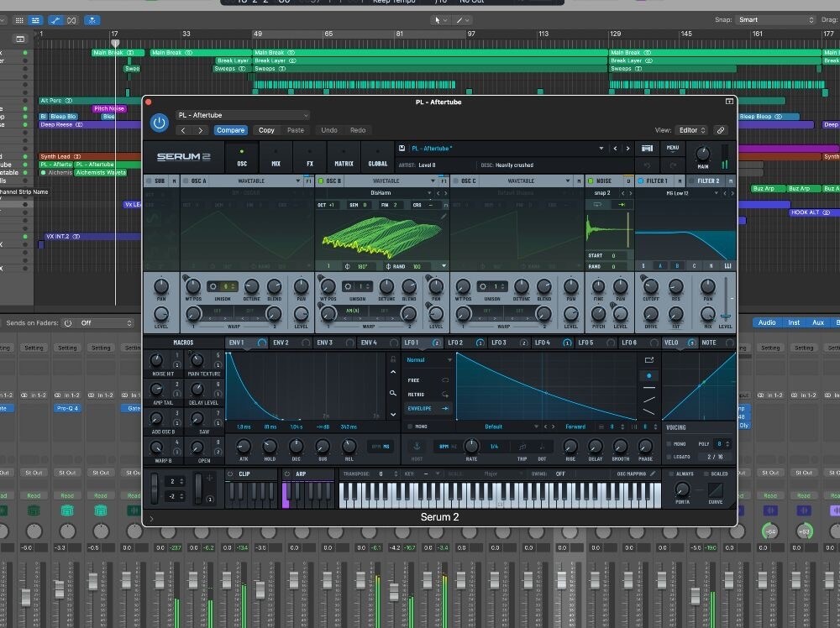Select the noise loop mode icon
The height and width of the screenshot is (628, 840).
pyautogui.click(x=597, y=204)
